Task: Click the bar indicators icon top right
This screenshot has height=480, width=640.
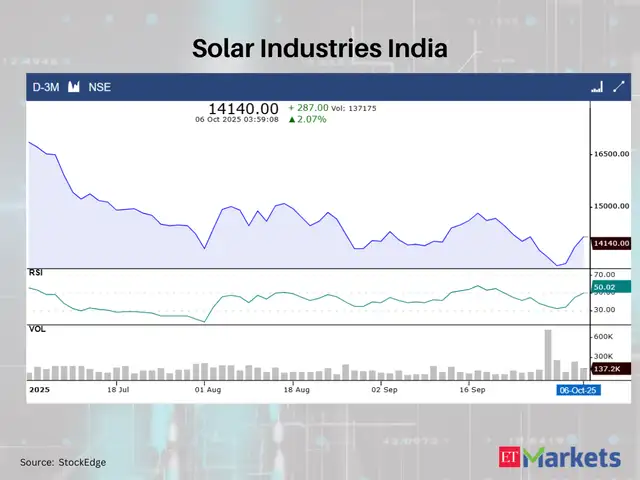Action: [597, 87]
